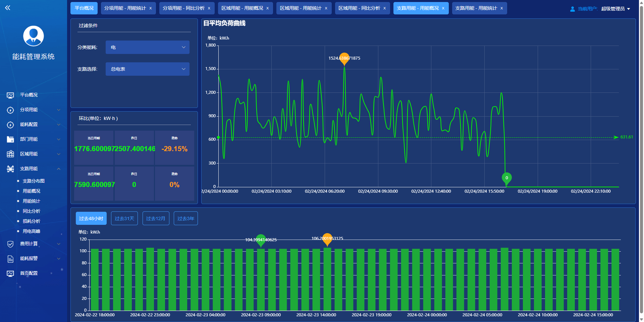Expand the 费用计算 menu chevron
This screenshot has height=322, width=644.
pyautogui.click(x=59, y=244)
